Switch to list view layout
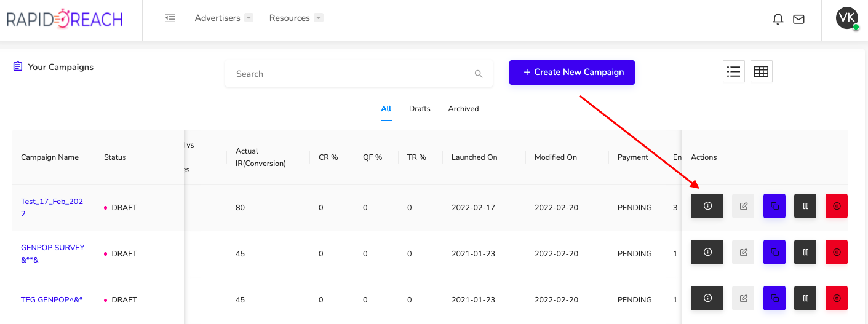The height and width of the screenshot is (324, 868). coord(733,71)
